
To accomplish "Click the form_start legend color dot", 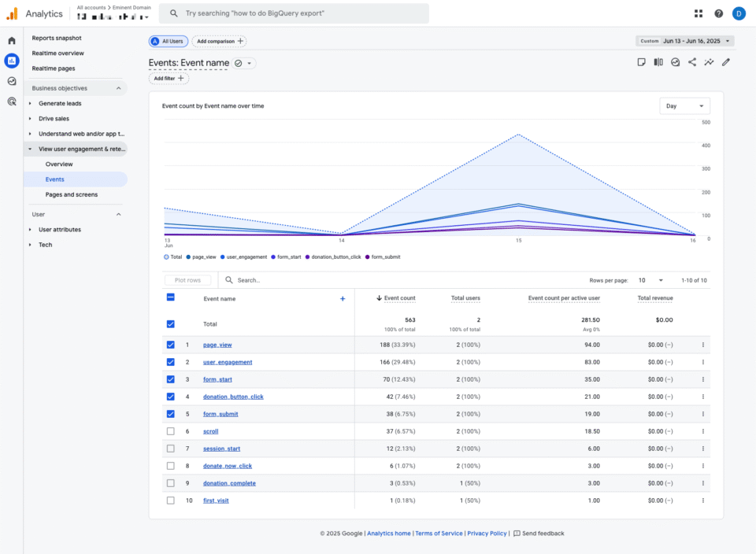I will pos(273,257).
